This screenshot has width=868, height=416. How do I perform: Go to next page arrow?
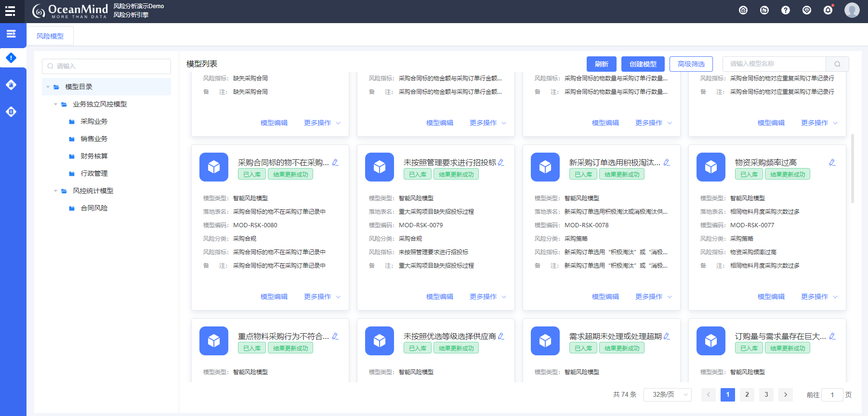[786, 395]
